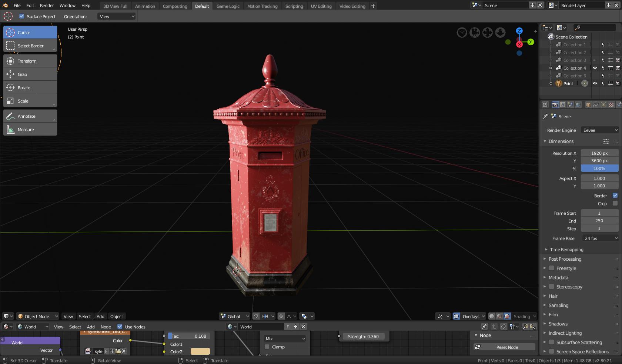Open the Texture properties checker tab
Viewport: 622px width, 364px height.
coord(611,105)
